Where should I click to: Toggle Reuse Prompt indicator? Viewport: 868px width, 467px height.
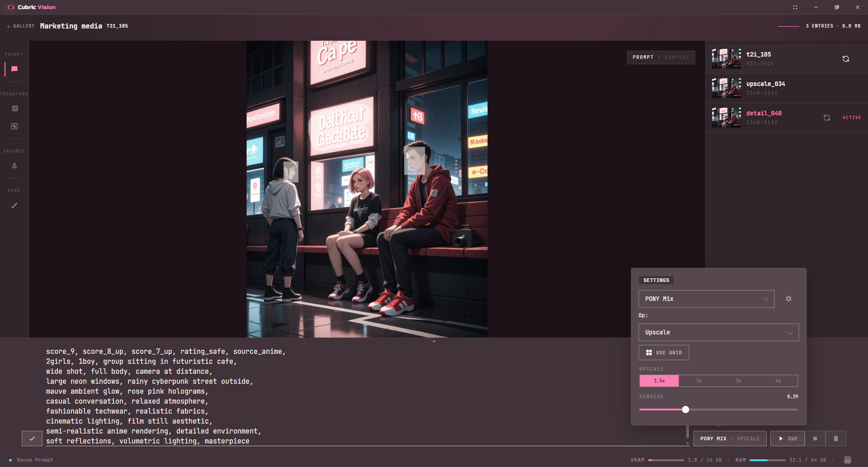(x=31, y=460)
